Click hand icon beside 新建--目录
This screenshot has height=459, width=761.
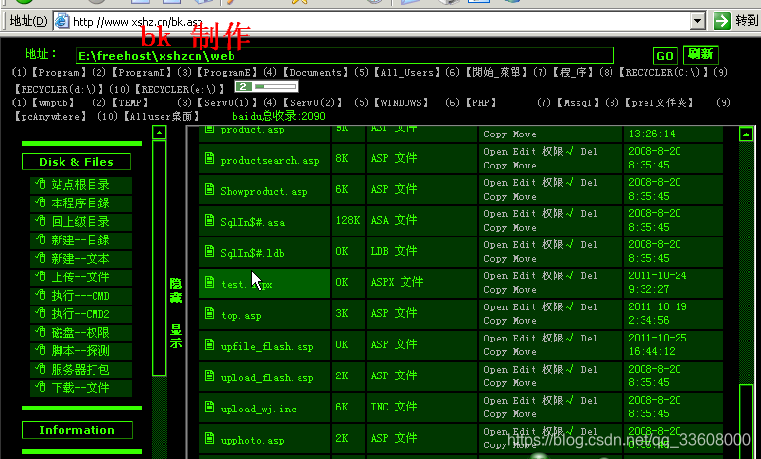pyautogui.click(x=40, y=239)
